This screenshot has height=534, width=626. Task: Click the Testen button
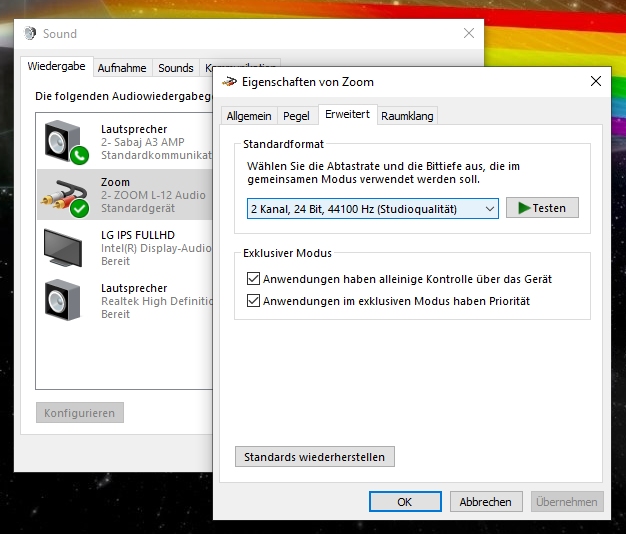[x=542, y=208]
